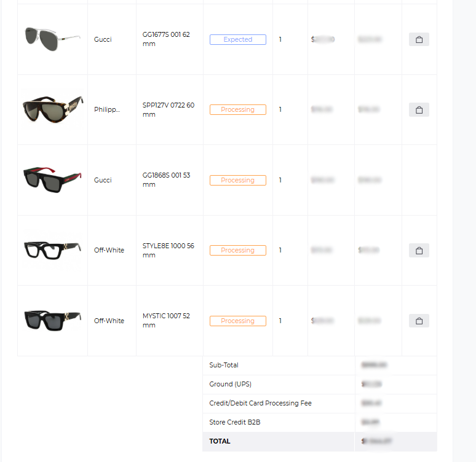The height and width of the screenshot is (462, 476).
Task: Select the text GG1868S 001 53 mm
Action: point(167,180)
